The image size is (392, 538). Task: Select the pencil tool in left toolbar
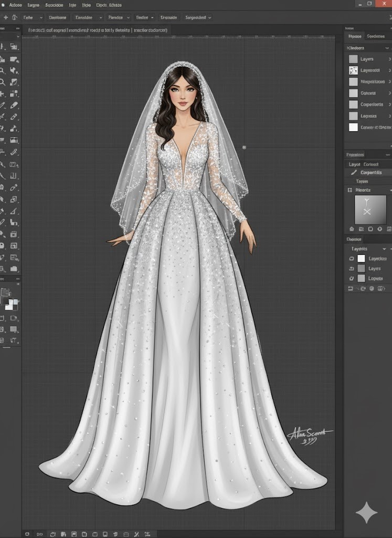point(14,105)
